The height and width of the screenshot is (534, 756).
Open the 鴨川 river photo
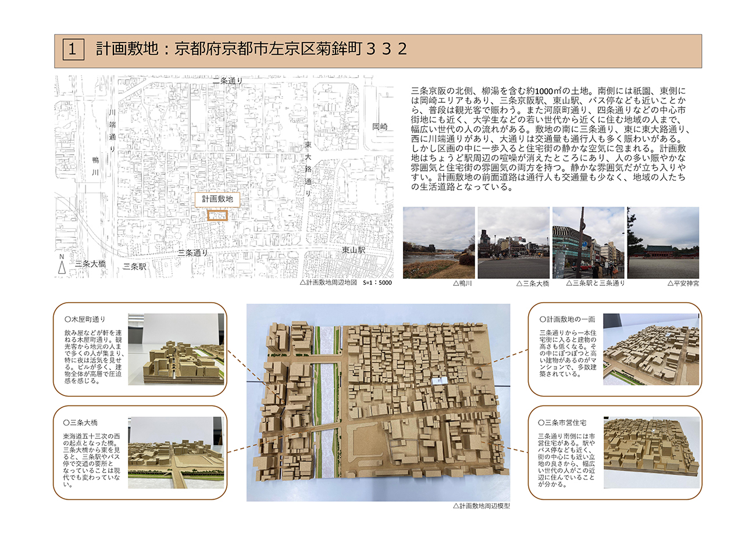pos(438,242)
